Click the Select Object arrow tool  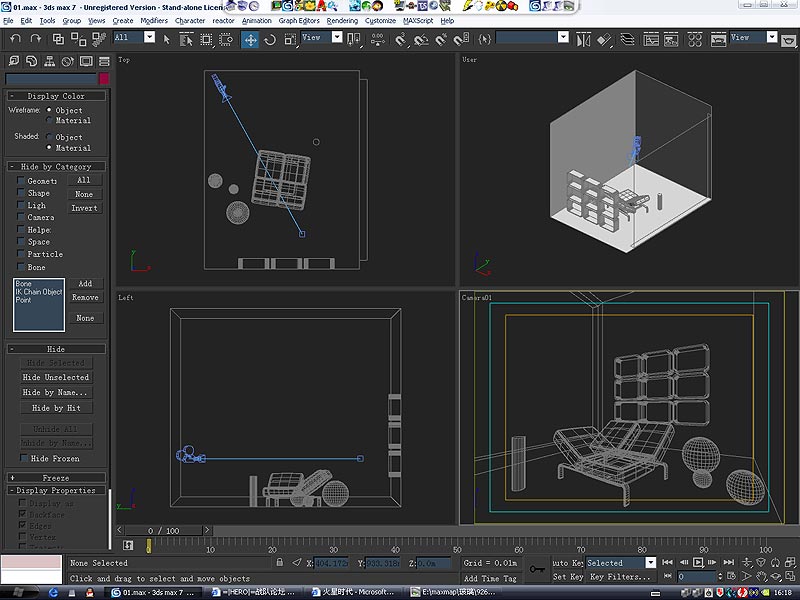(x=167, y=39)
